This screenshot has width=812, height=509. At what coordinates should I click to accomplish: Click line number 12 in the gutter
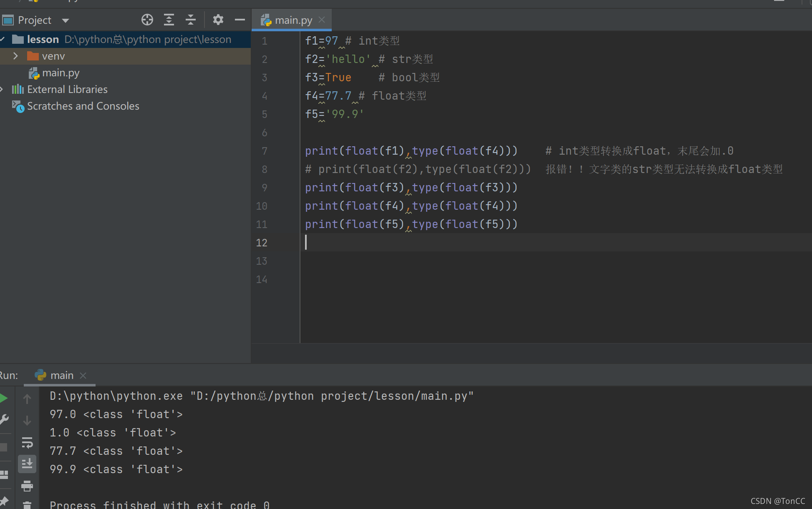tap(262, 243)
